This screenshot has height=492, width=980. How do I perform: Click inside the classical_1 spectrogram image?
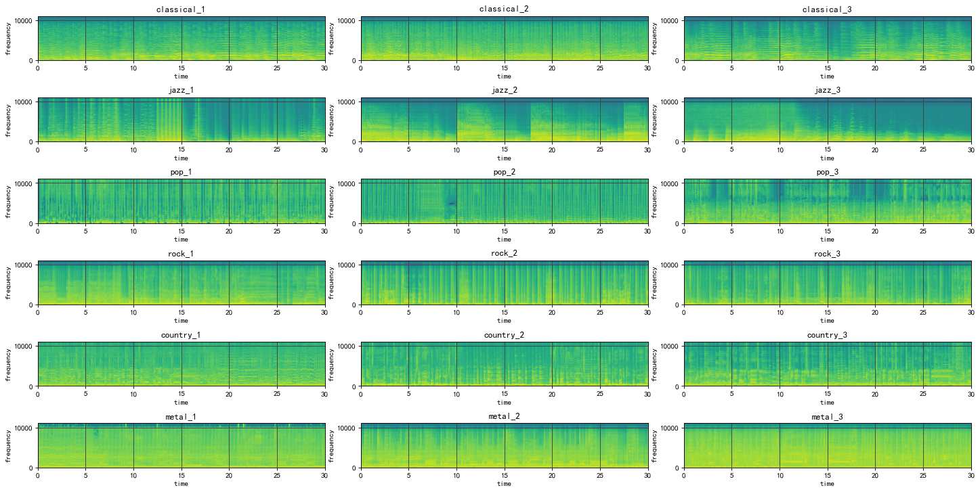[x=181, y=39]
